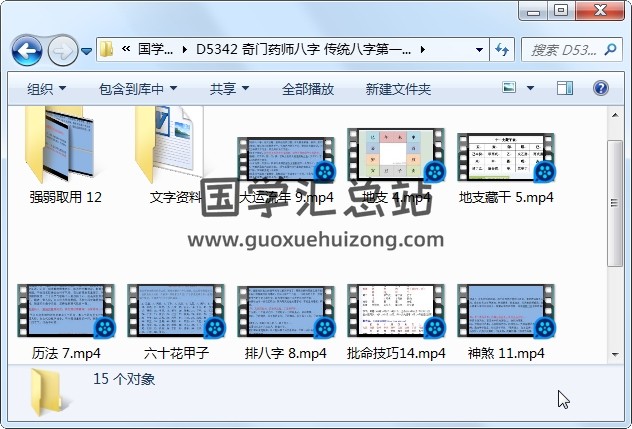Viewport: 632px width, 429px height.
Task: Click 新建文件夹 in the toolbar
Action: tap(398, 89)
